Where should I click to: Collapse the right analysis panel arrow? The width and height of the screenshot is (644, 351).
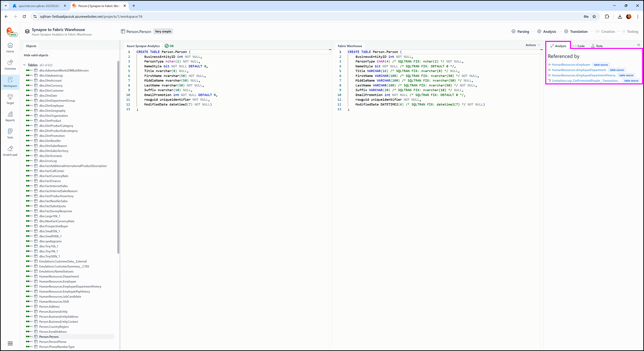tap(638, 45)
